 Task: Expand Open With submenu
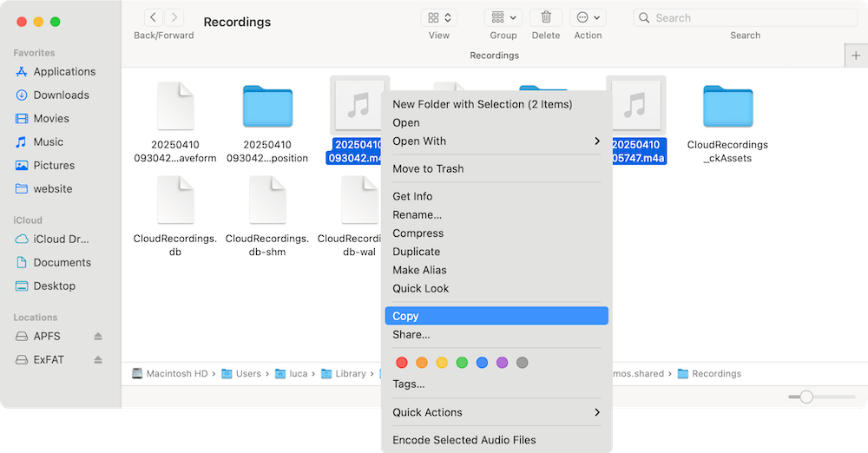(496, 141)
